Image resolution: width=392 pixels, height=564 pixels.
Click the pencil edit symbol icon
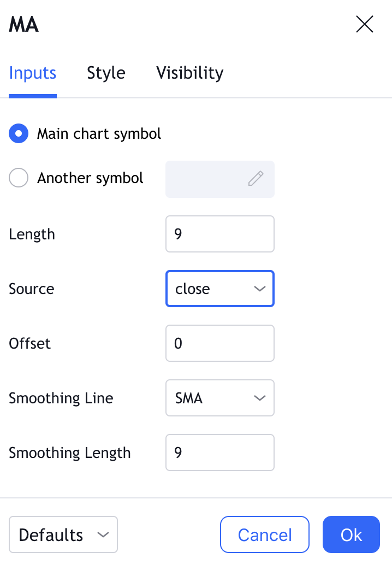point(256,179)
